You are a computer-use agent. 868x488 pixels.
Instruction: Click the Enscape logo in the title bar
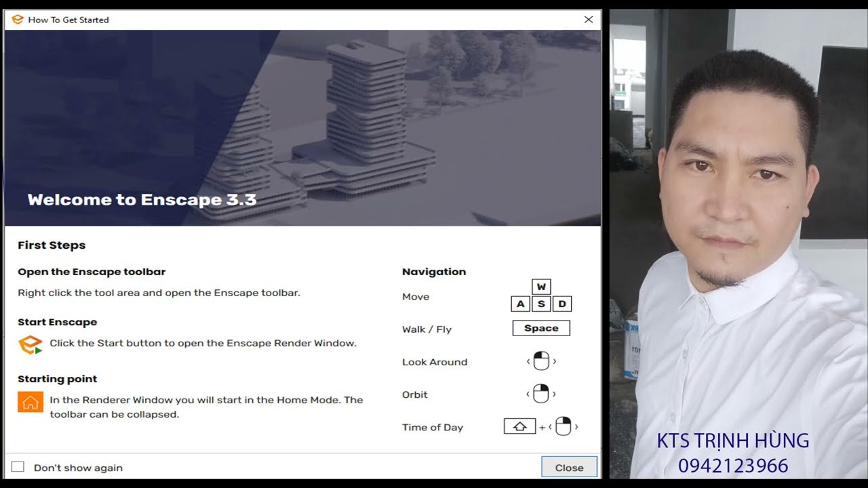pyautogui.click(x=18, y=20)
